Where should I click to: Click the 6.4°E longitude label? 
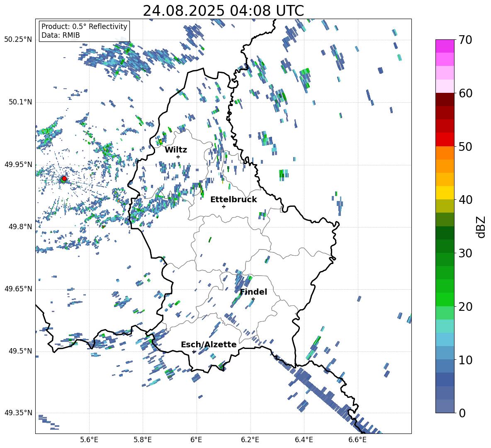[304, 440]
